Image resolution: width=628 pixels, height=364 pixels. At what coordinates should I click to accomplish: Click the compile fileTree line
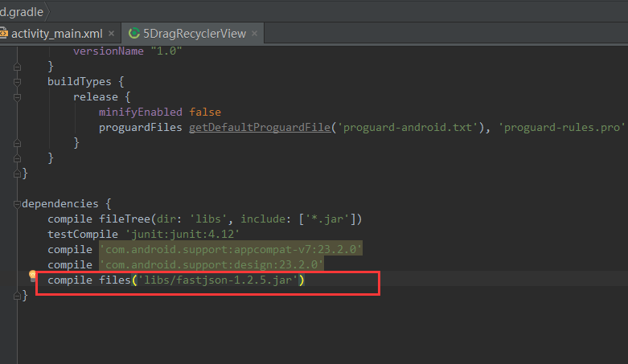click(205, 219)
